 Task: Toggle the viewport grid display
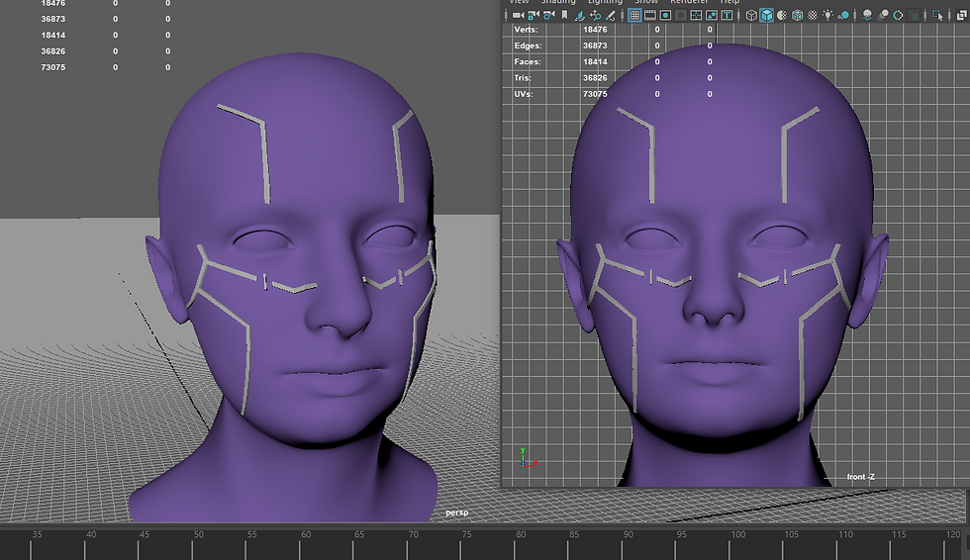[635, 15]
